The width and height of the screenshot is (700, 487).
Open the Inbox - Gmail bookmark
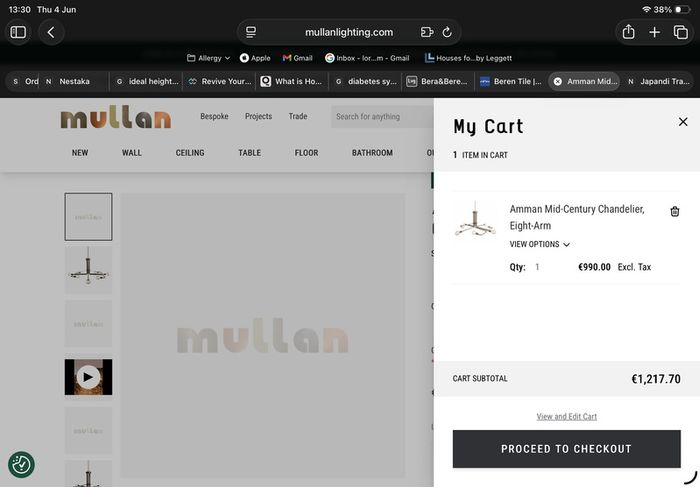(x=367, y=58)
